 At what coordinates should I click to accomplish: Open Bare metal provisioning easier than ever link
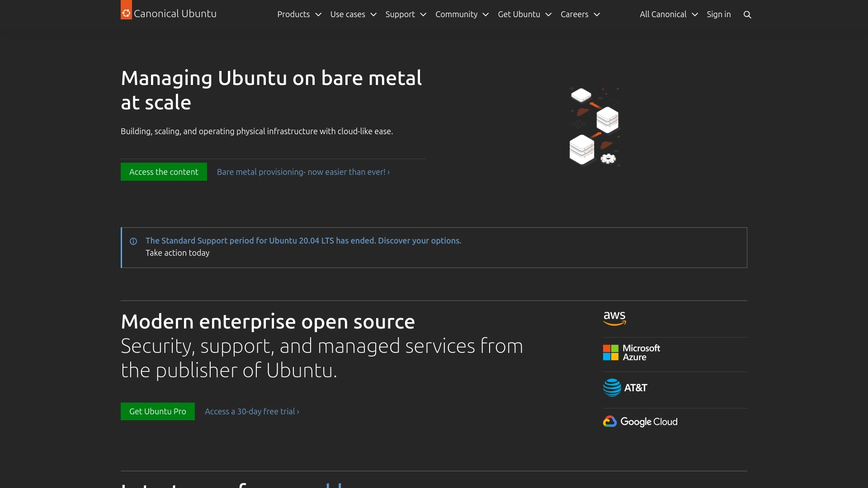tap(303, 172)
